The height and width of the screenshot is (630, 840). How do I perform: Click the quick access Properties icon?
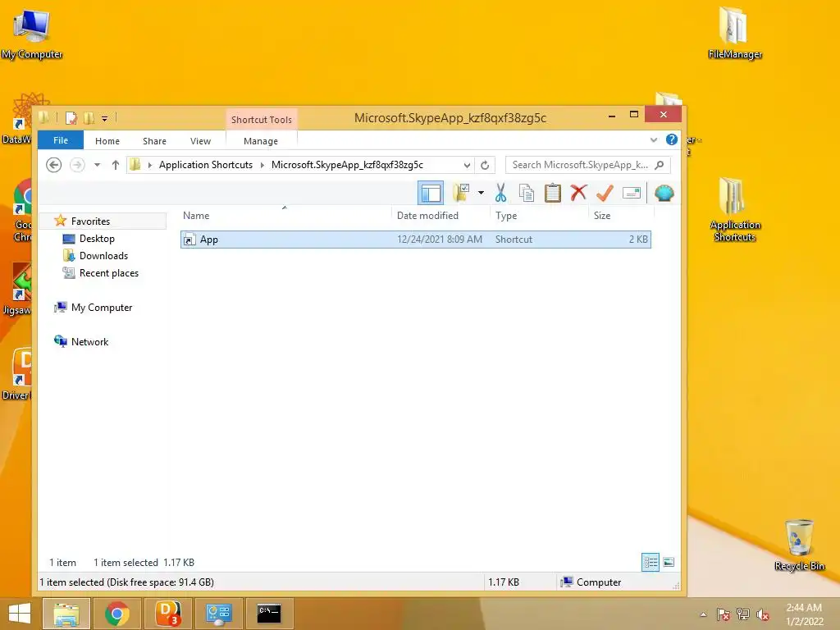71,118
